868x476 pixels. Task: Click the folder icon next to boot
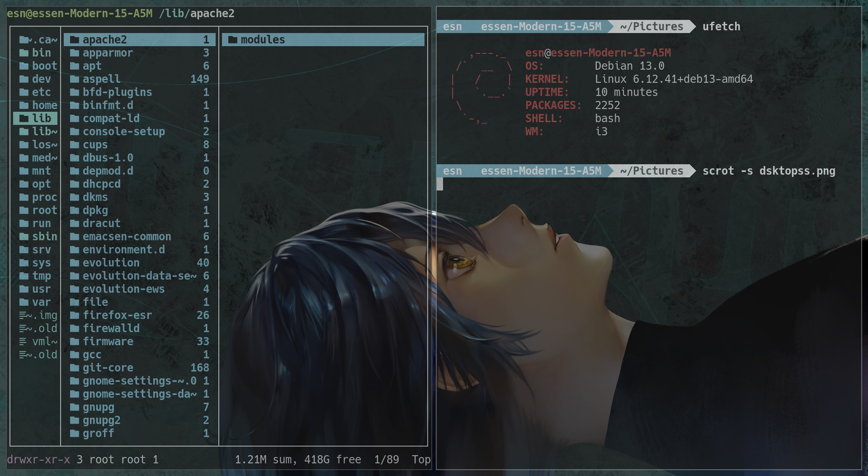point(24,66)
